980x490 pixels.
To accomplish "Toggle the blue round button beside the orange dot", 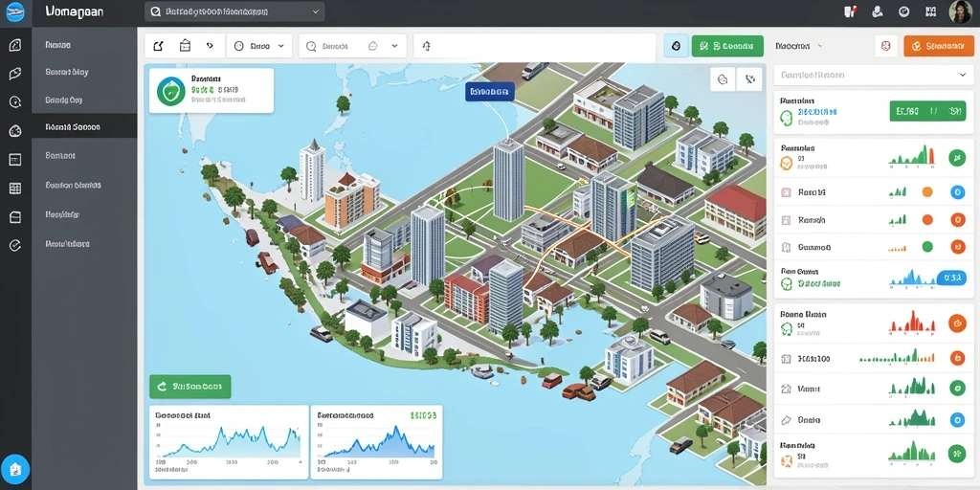I will tap(957, 192).
